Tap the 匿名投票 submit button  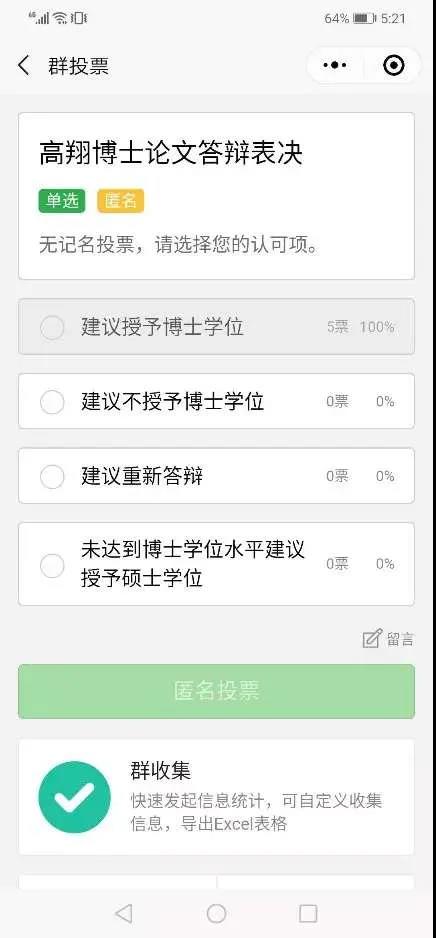[x=217, y=691]
